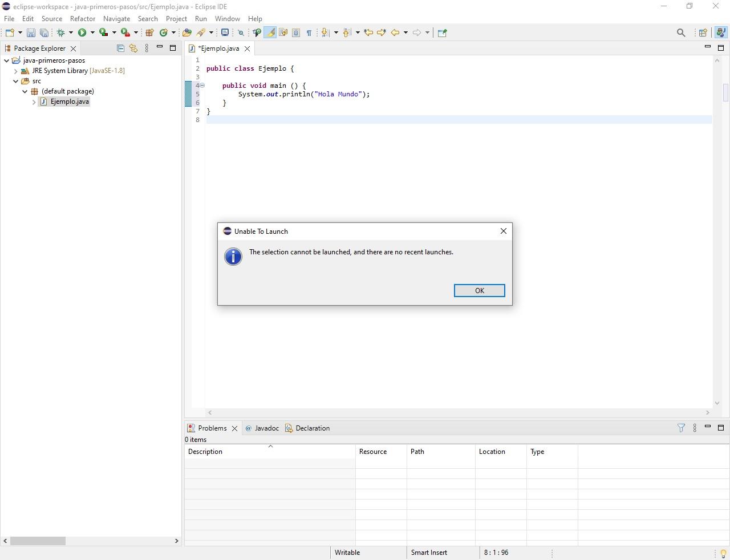Screen dimensions: 730x560
Task: Collapse the (default package) node
Action: 25,91
